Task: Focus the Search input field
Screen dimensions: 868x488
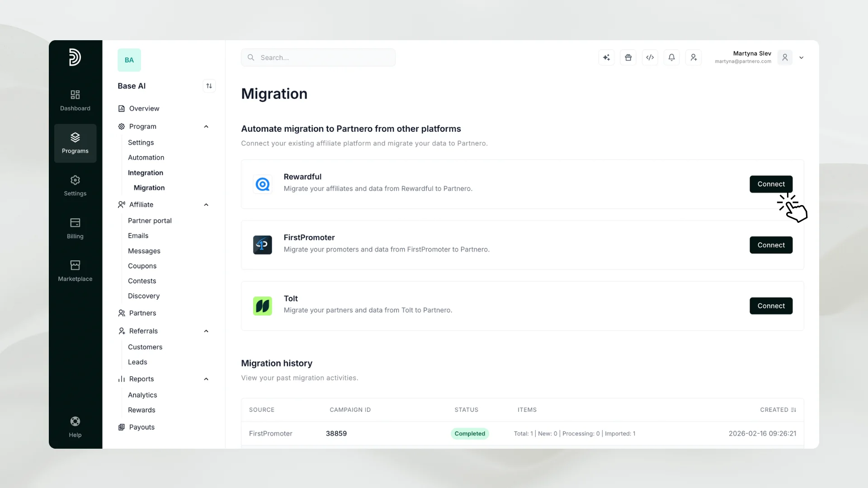Action: pos(318,57)
